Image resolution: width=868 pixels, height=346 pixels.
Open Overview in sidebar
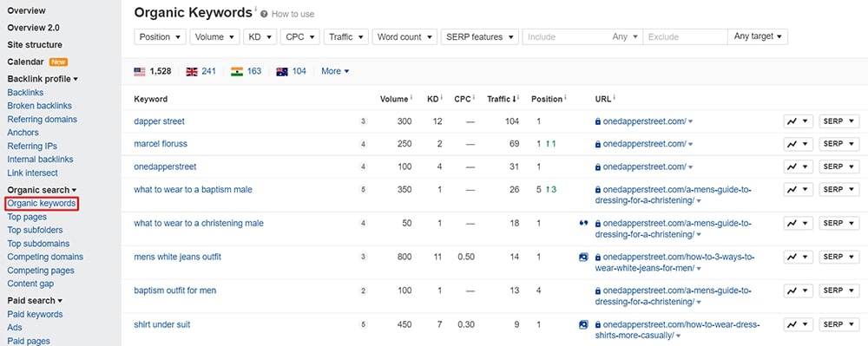point(27,10)
